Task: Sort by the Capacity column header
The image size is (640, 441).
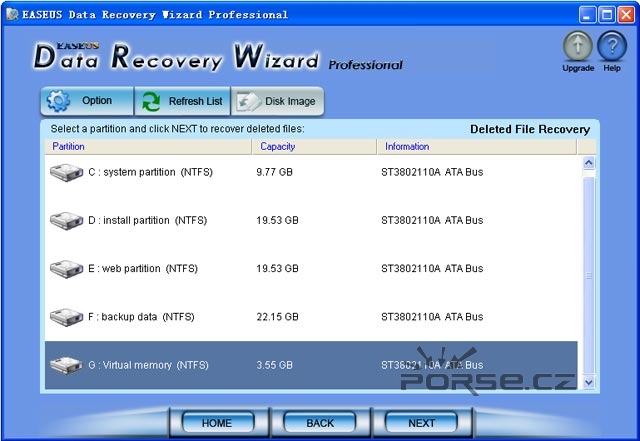Action: coord(314,147)
